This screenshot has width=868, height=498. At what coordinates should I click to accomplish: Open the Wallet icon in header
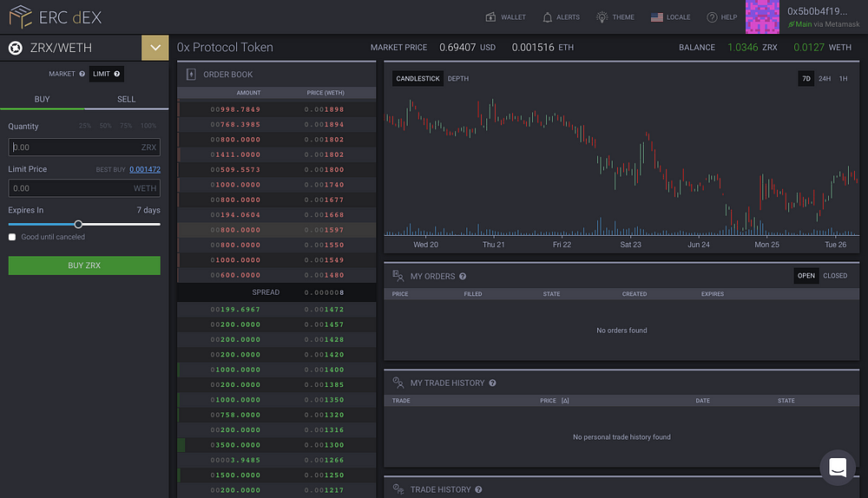[490, 17]
